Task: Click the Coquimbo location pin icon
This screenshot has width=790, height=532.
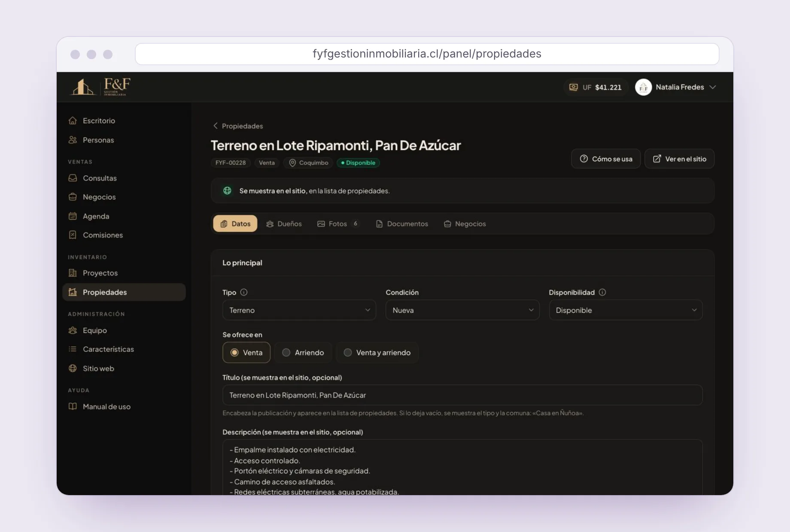Action: [292, 163]
